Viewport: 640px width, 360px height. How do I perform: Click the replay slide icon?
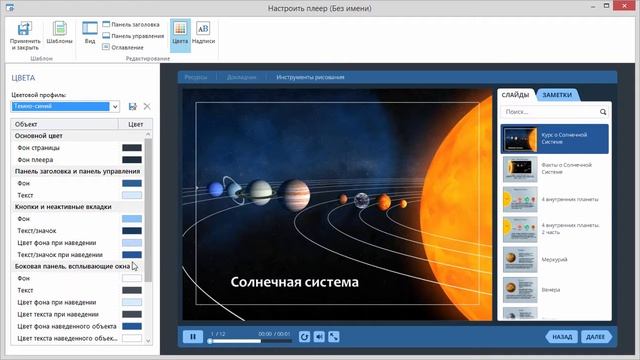[x=304, y=337]
